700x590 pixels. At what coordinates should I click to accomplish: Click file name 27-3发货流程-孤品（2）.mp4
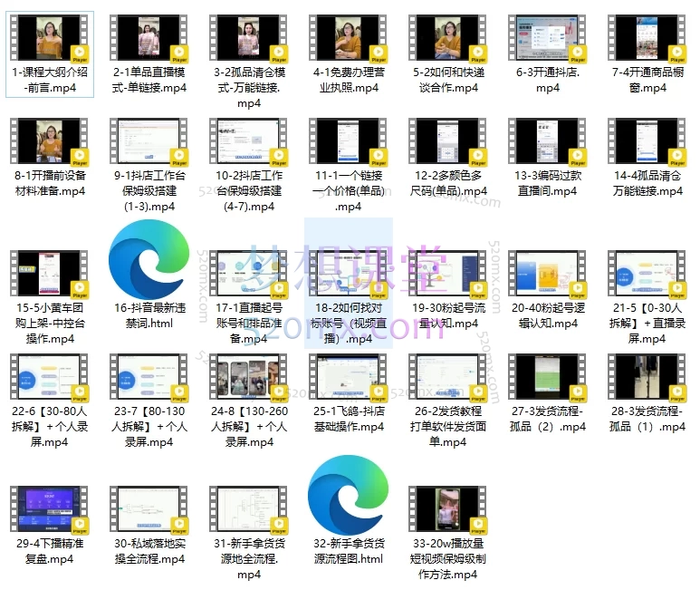click(x=548, y=419)
